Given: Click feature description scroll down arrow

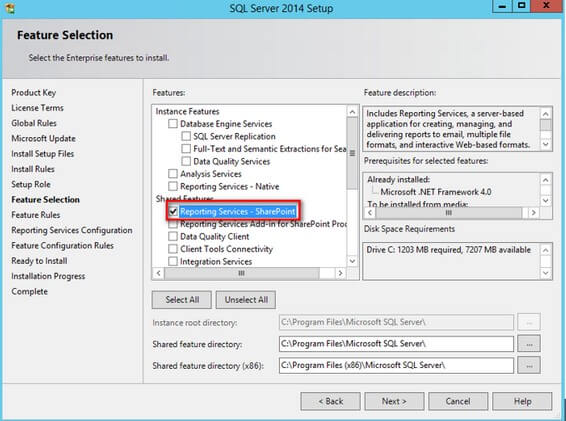Looking at the screenshot, I should [546, 144].
